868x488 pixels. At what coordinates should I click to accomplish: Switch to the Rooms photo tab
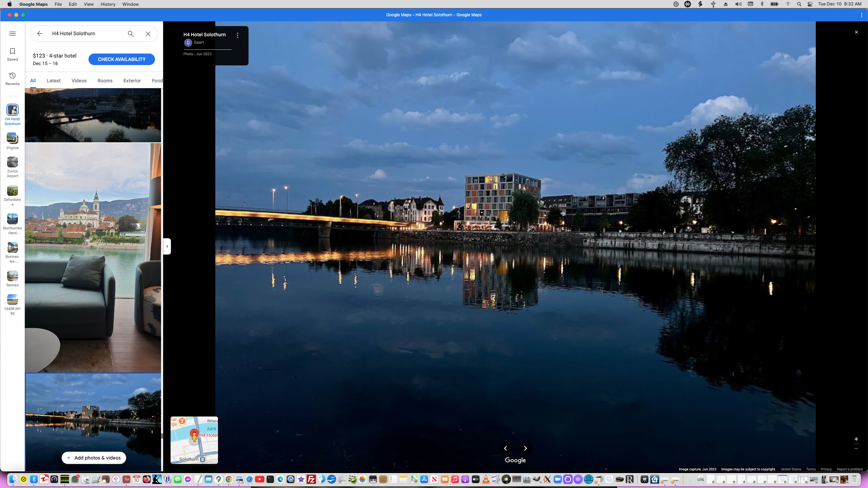[x=105, y=81]
